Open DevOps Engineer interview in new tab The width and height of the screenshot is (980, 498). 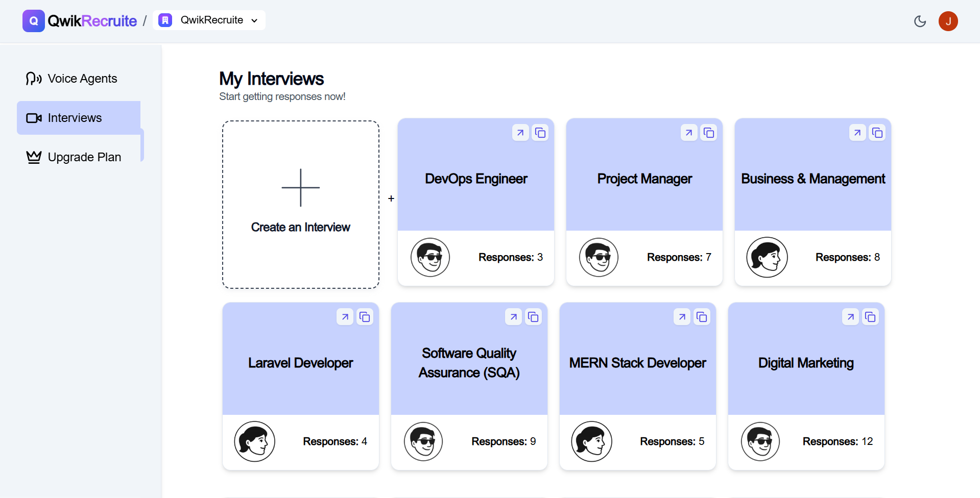click(520, 133)
